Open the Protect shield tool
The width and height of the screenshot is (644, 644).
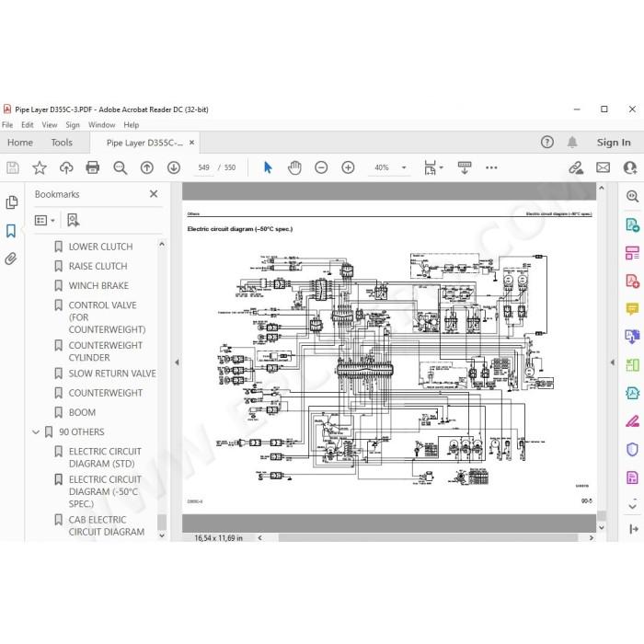pyautogui.click(x=632, y=449)
